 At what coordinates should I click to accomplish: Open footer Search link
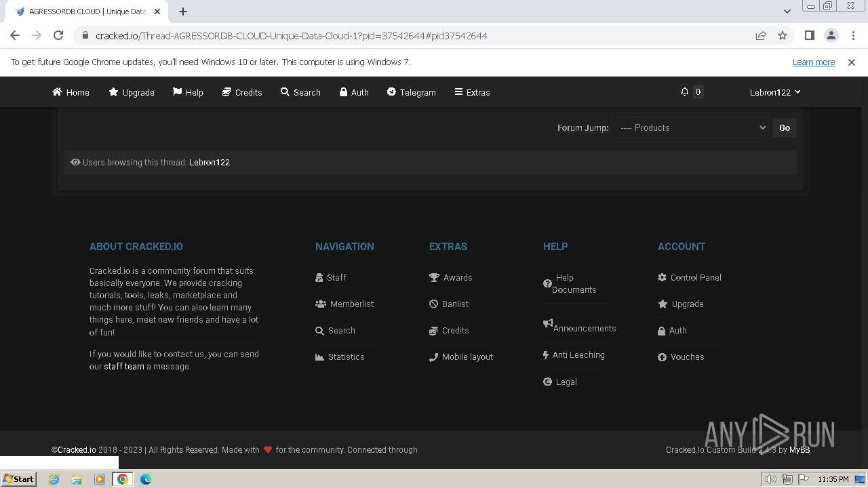tap(335, 330)
